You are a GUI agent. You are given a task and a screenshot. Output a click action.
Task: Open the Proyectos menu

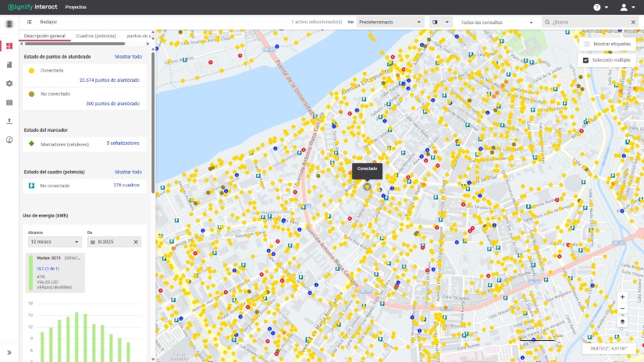coord(76,7)
